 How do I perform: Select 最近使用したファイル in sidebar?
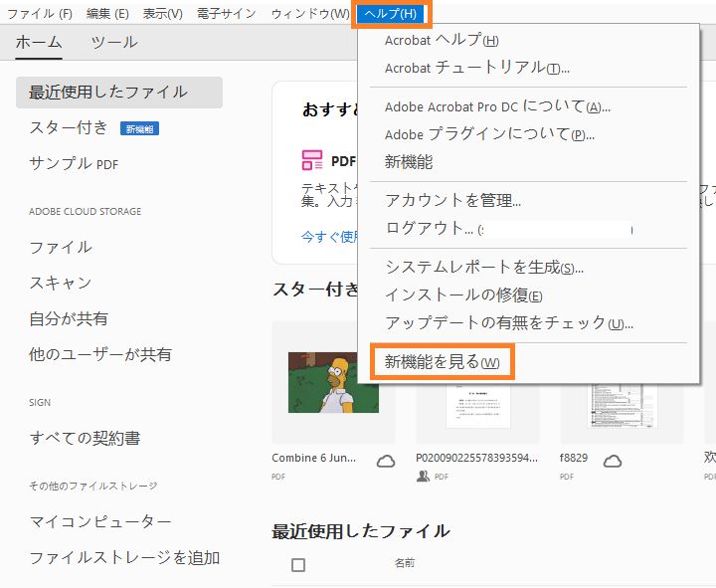[x=119, y=93]
